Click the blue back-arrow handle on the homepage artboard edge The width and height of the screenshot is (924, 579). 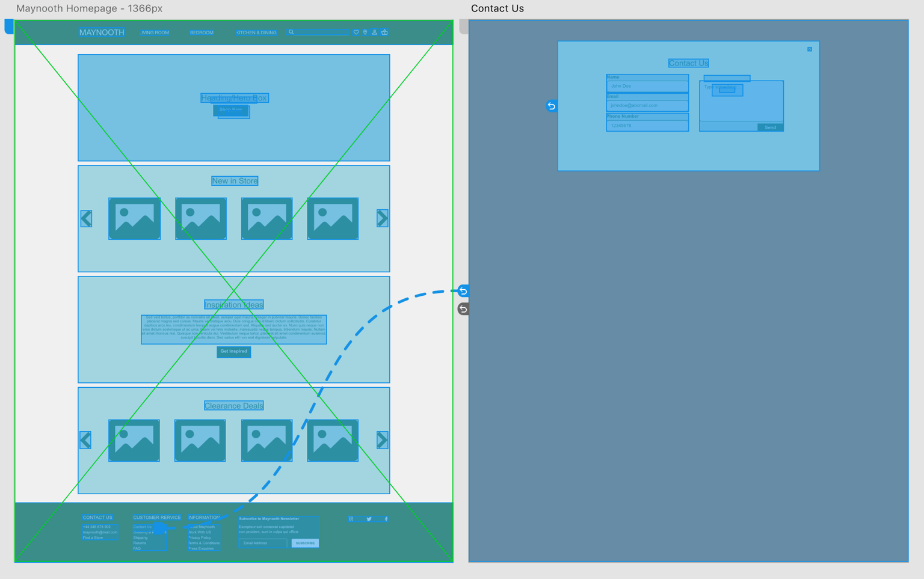463,291
